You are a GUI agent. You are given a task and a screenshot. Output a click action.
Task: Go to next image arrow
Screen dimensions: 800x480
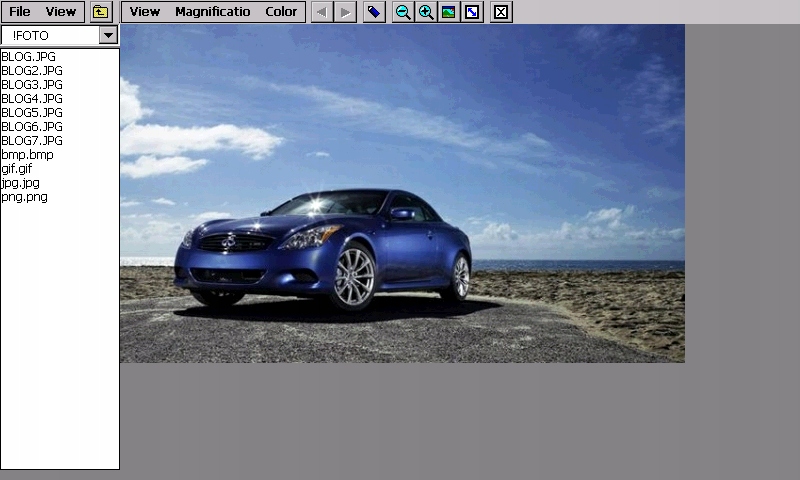click(x=345, y=12)
